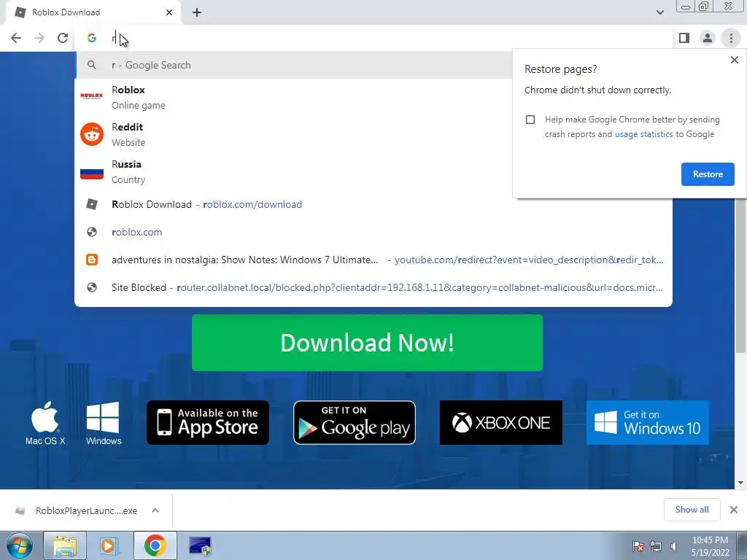
Task: Click the Windows logo platform icon
Action: coord(104,423)
